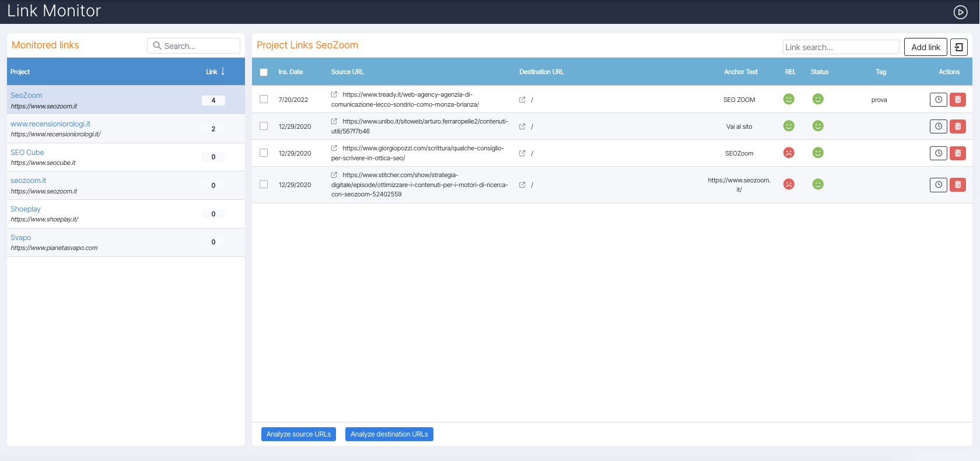
Task: Check the giorgiopozzi.com row checkbox
Action: [x=264, y=153]
